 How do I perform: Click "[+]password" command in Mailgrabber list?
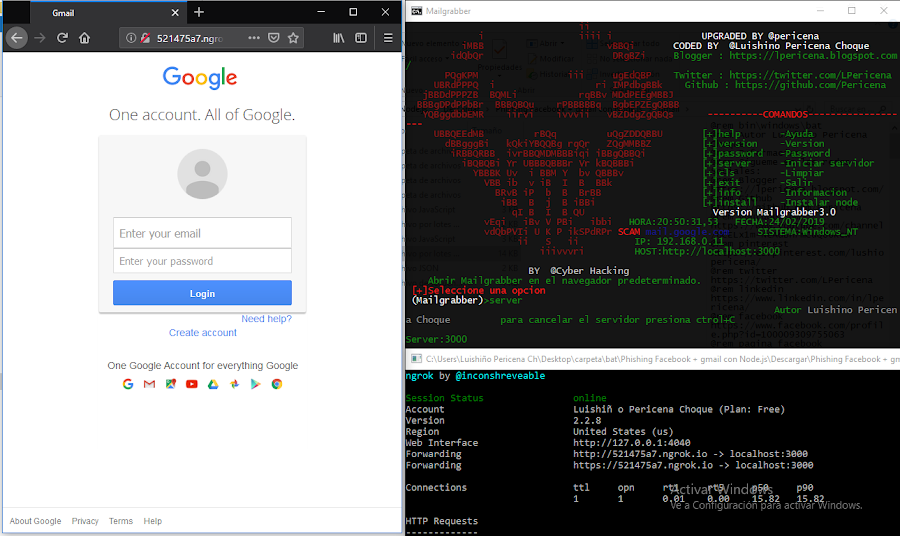point(733,153)
